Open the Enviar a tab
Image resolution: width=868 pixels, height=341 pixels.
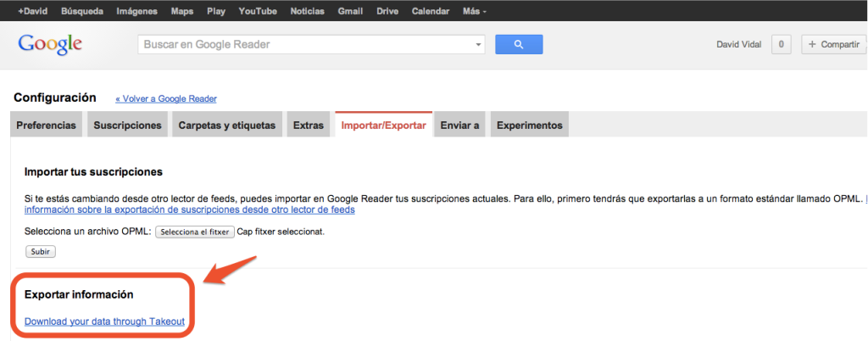pos(459,125)
